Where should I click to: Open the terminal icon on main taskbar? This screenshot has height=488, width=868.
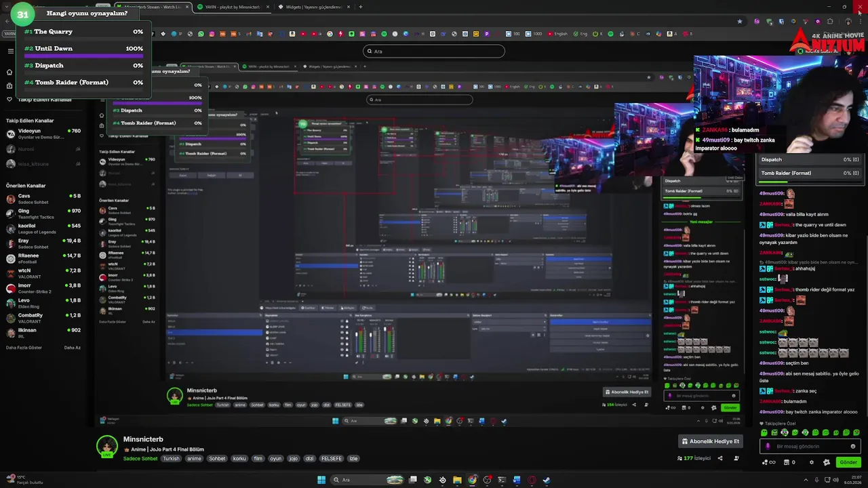tap(502, 480)
